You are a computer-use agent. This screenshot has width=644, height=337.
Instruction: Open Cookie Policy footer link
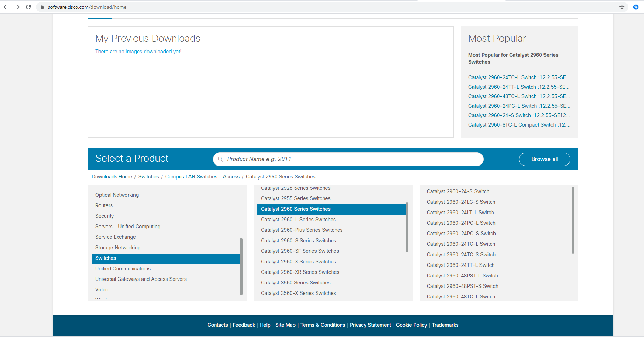[411, 325]
